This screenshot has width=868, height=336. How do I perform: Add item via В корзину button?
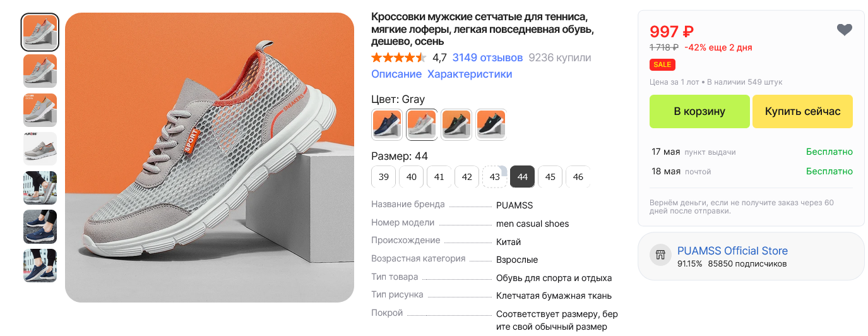point(699,111)
